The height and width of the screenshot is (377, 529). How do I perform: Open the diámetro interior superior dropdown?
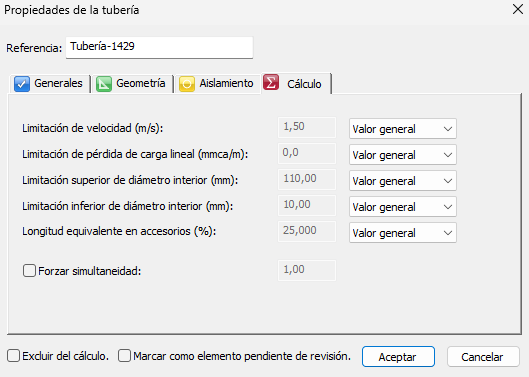pos(403,181)
